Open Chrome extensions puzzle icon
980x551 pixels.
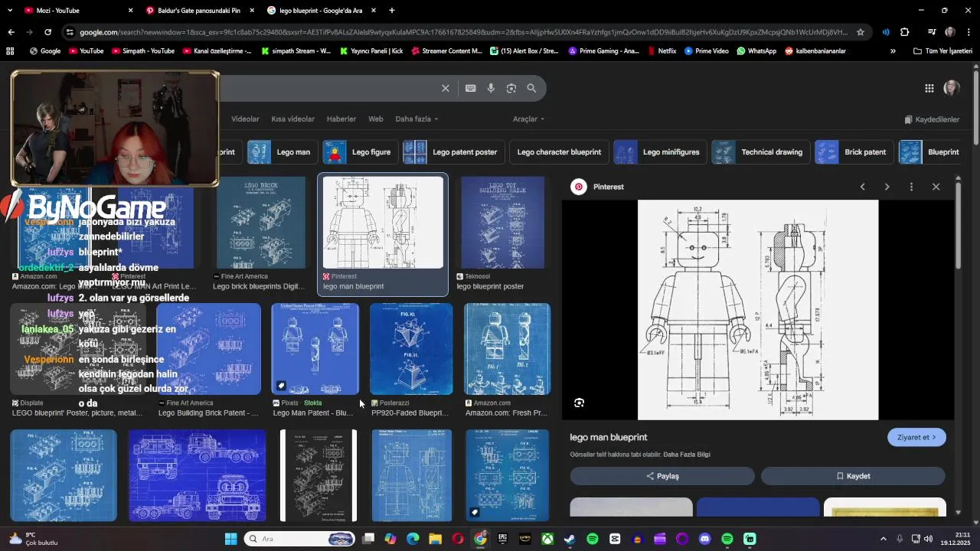904,32
